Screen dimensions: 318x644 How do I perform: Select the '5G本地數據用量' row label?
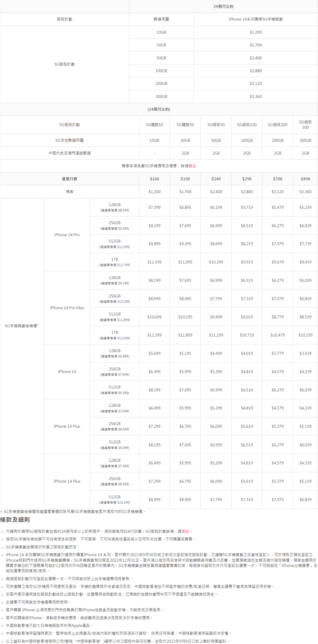pos(69,140)
